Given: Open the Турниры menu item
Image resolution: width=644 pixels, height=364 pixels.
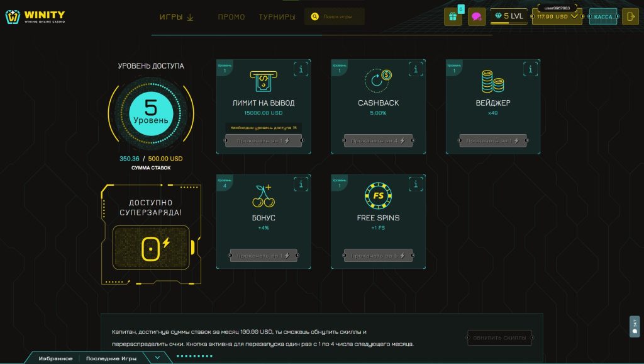Looking at the screenshot, I should pyautogui.click(x=277, y=17).
